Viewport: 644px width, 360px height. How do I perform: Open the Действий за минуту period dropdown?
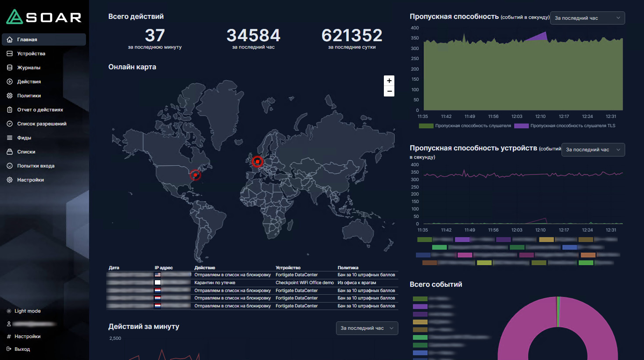click(367, 328)
